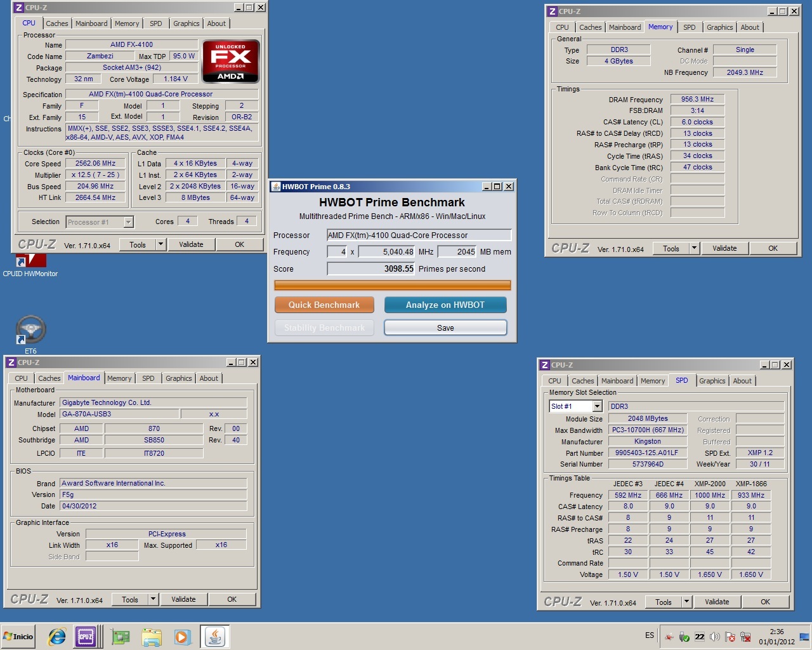Click the show desktop icon beside the clock
812x650 pixels.
click(804, 637)
